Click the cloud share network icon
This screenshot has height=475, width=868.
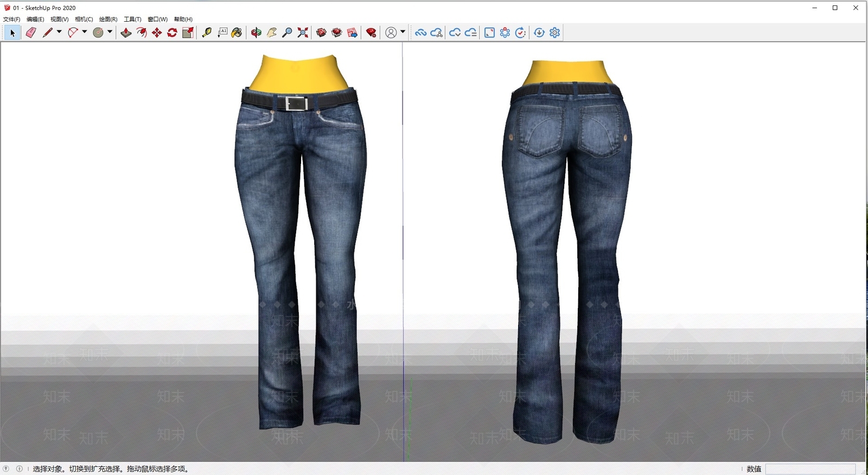[x=436, y=33]
